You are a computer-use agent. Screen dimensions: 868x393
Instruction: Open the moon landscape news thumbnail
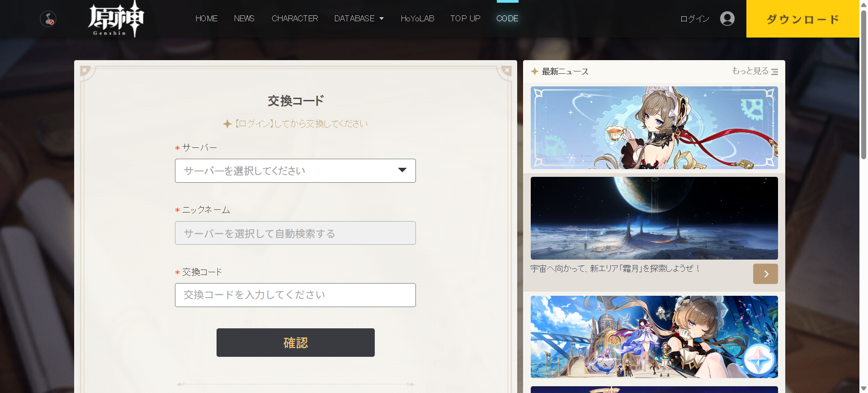pyautogui.click(x=654, y=218)
